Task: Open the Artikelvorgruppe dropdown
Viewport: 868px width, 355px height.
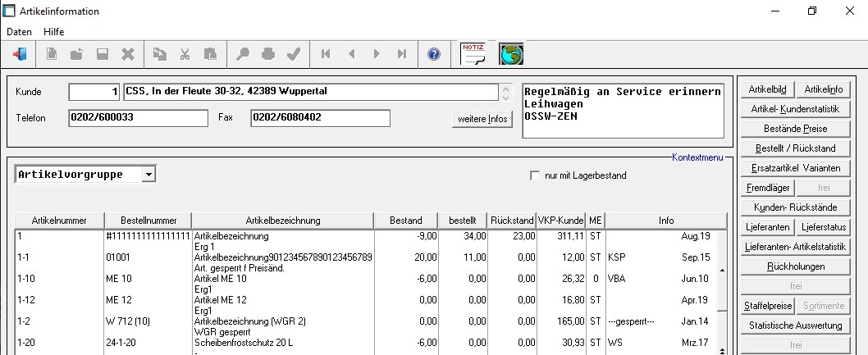Action: 148,175
